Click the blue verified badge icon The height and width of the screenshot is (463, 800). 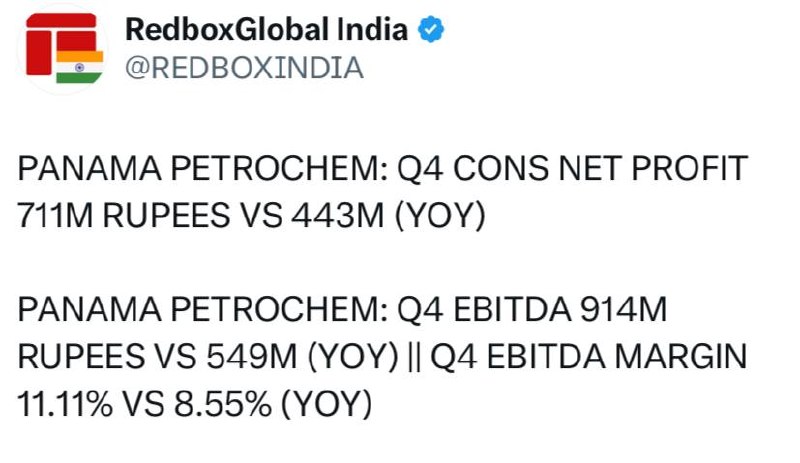tap(431, 29)
